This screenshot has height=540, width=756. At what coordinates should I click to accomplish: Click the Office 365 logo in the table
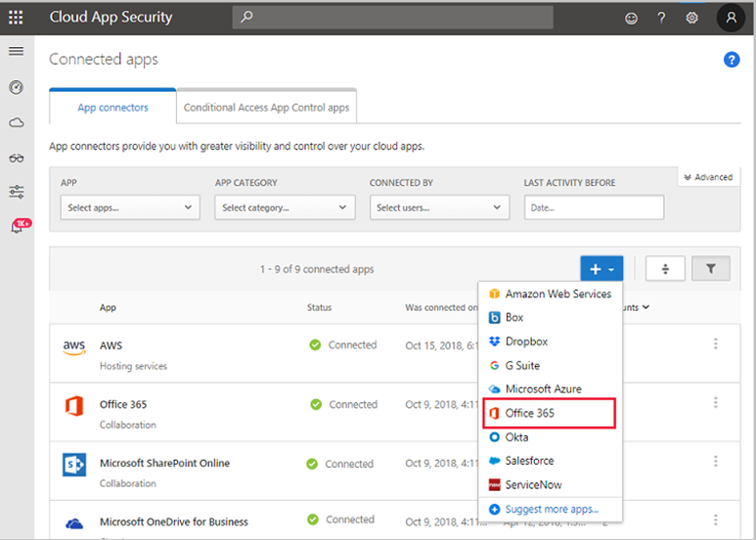coord(74,406)
